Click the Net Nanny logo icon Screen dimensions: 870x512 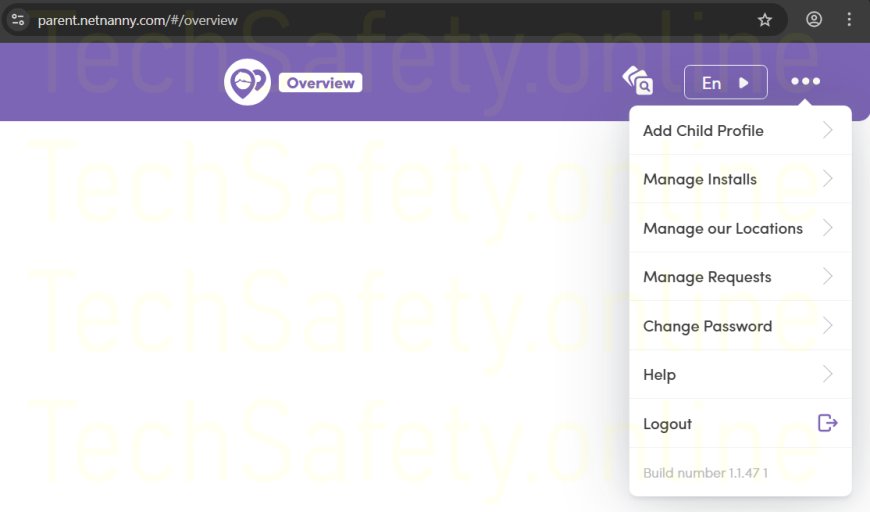pyautogui.click(x=247, y=82)
